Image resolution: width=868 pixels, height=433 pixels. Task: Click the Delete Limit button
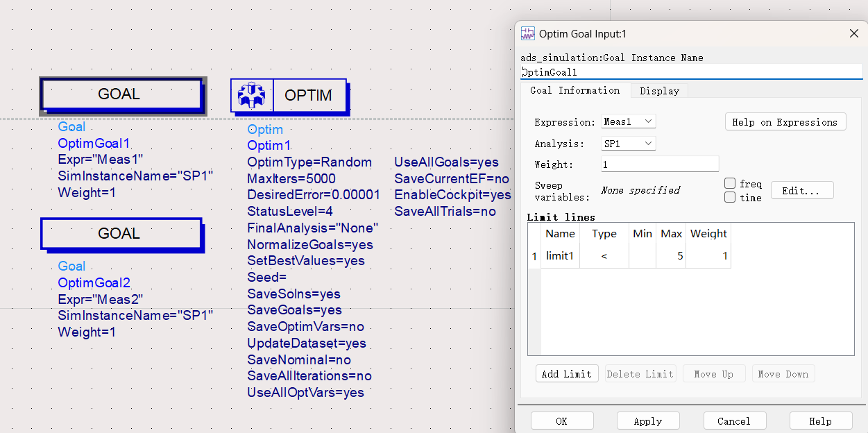click(640, 373)
